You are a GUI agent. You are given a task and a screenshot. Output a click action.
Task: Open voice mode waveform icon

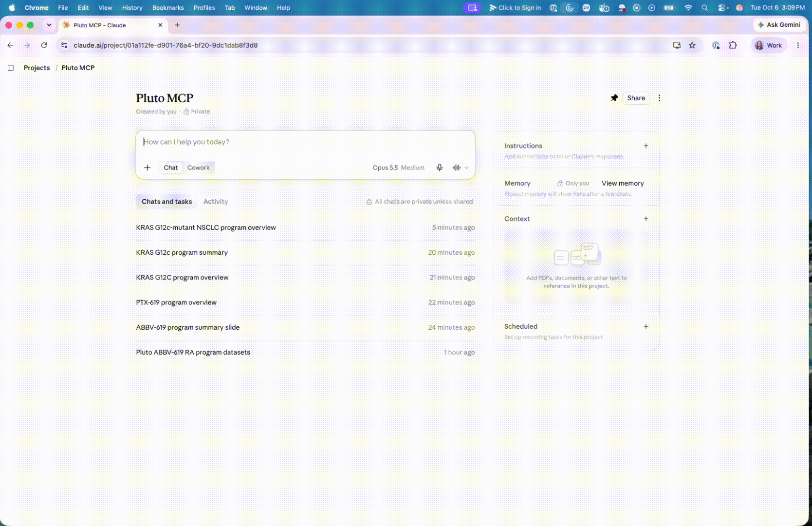click(x=456, y=168)
